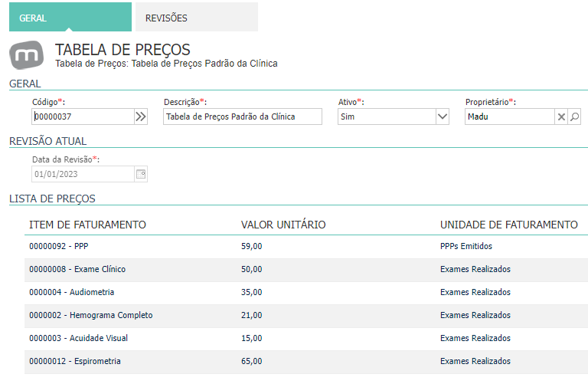Click the UNIDADE DE FATURAMENTO column header
588x384 pixels.
pyautogui.click(x=509, y=225)
